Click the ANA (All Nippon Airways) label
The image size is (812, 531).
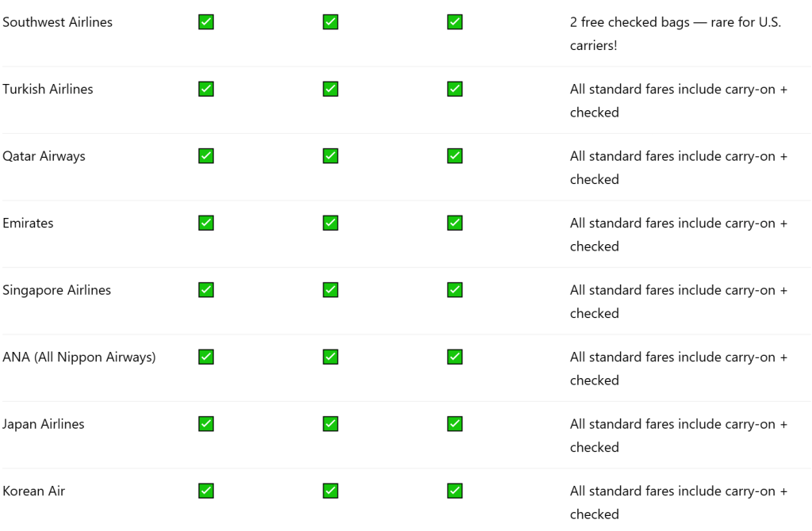point(79,357)
